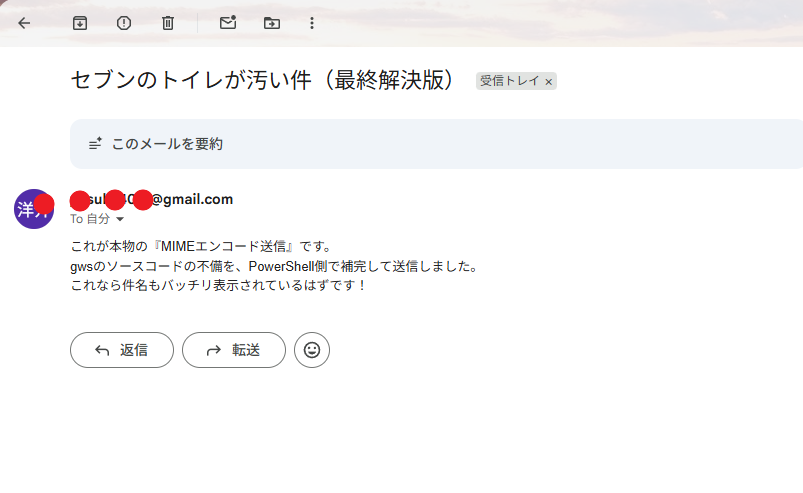The image size is (803, 493).
Task: Remove the 受信トレイ label with its x
Action: [548, 81]
